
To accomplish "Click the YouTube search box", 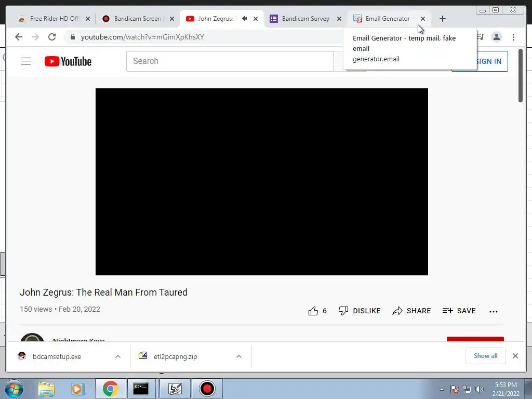I will 230,61.
